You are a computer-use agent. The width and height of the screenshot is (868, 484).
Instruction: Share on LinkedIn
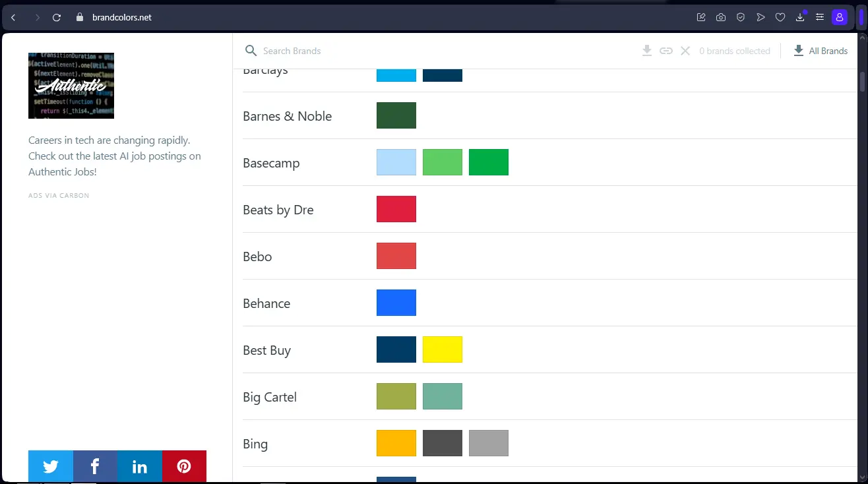140,467
